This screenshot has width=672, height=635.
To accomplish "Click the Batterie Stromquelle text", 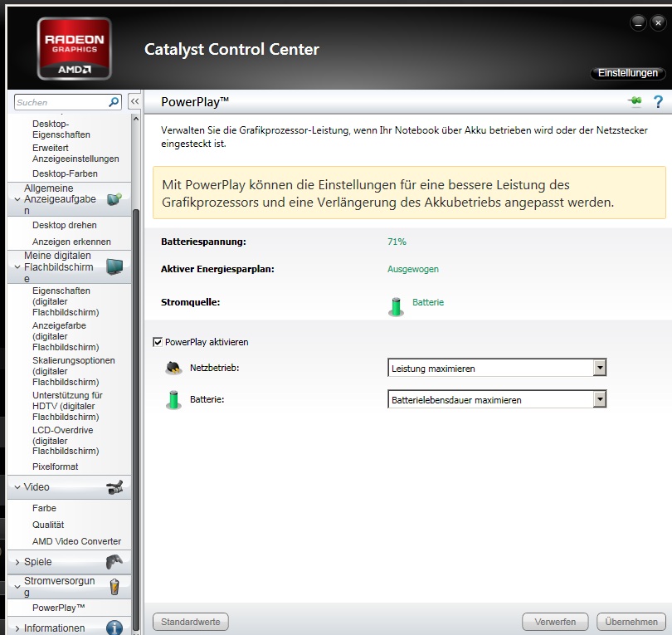I will coord(428,302).
